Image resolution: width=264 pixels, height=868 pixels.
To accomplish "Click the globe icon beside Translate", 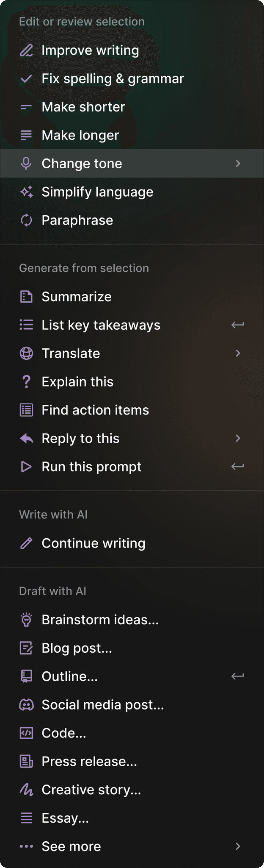I will pos(26,353).
